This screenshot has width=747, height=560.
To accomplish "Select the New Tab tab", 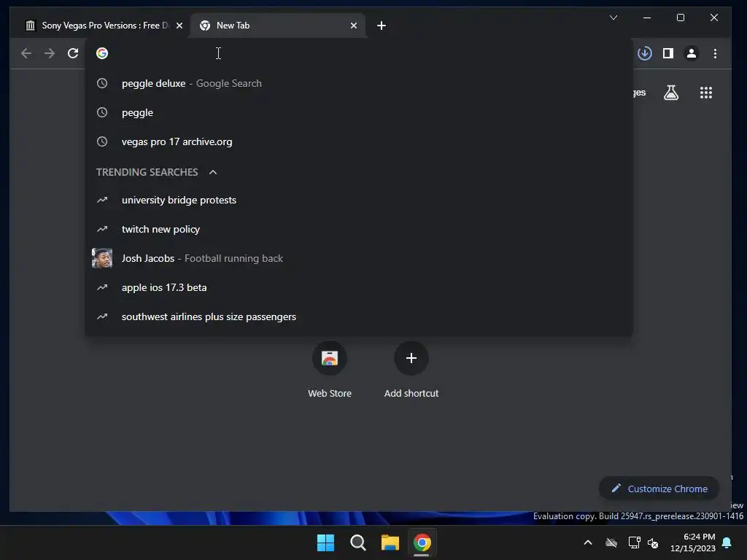I will coord(278,26).
